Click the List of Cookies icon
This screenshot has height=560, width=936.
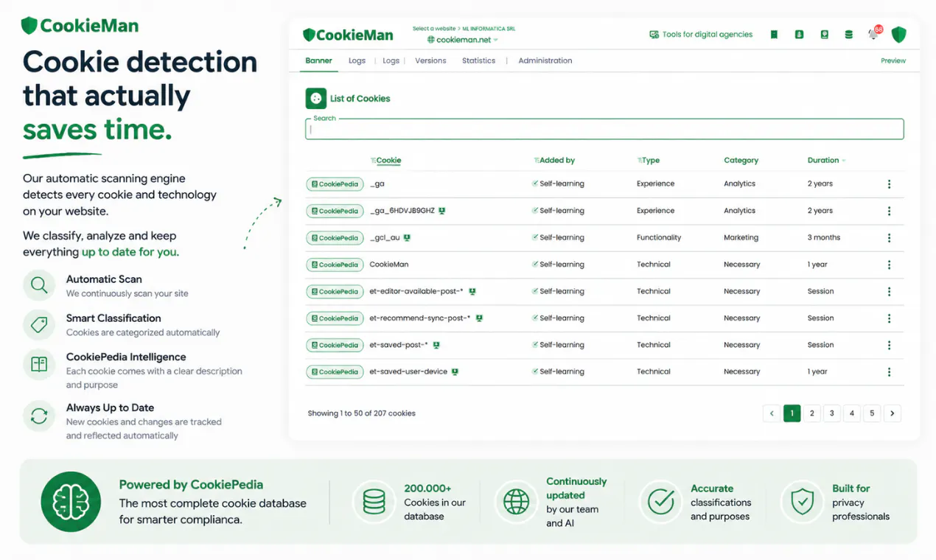pos(315,98)
